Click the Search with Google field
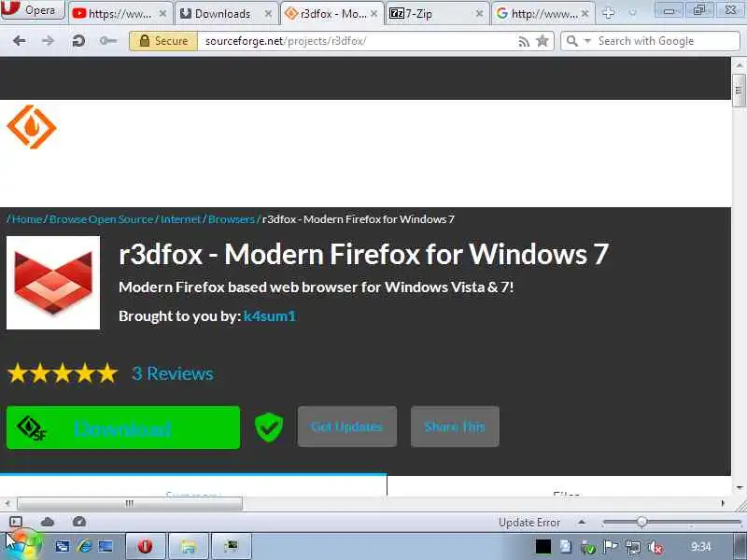Image resolution: width=747 pixels, height=560 pixels. 667,41
